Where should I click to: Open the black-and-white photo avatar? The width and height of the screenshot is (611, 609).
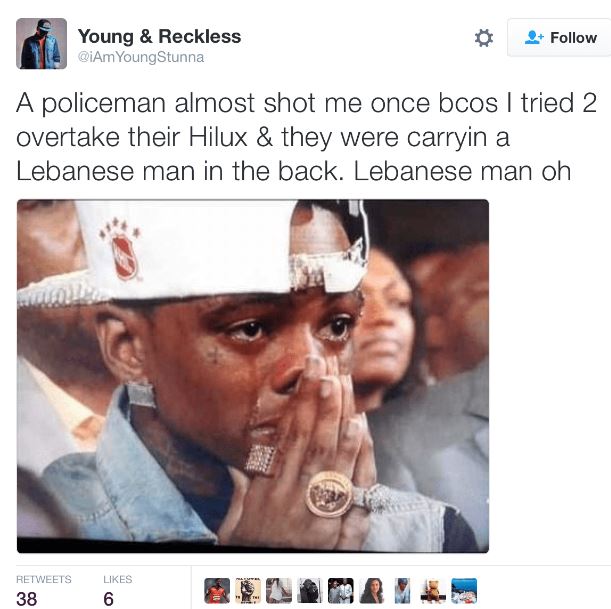tap(309, 591)
